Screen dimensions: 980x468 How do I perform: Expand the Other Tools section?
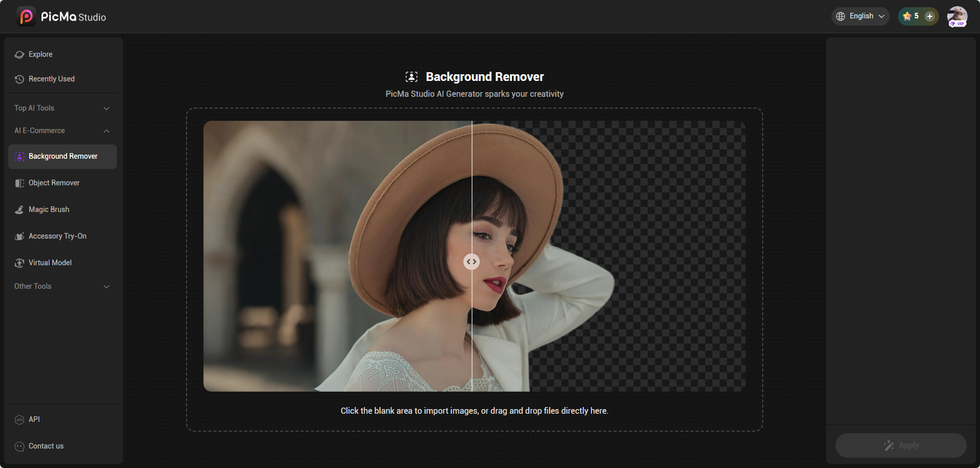point(107,286)
